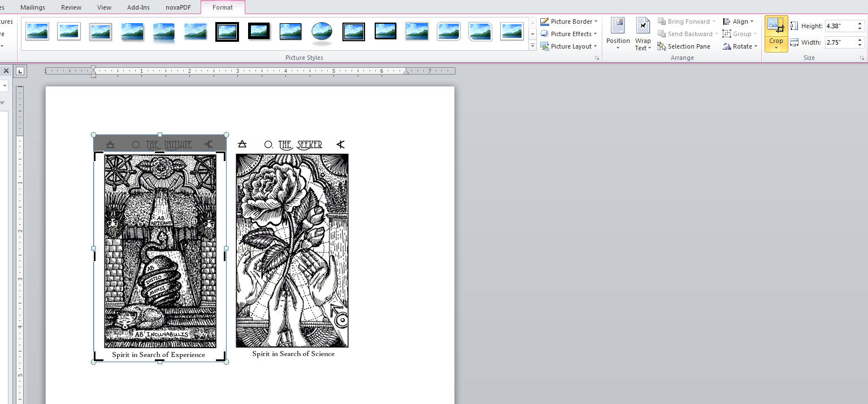Viewport: 868px width, 404px height.
Task: Expand the Picture Styles gallery
Action: pyautogui.click(x=532, y=47)
